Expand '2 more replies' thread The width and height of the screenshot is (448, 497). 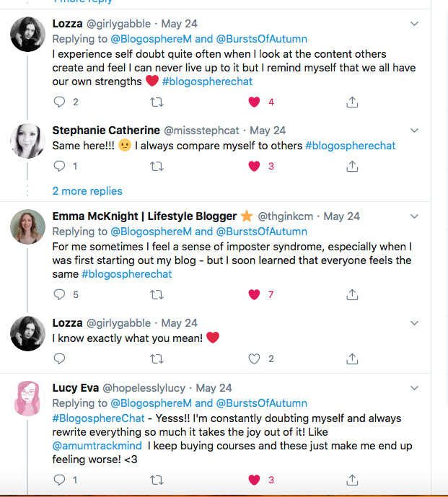click(x=87, y=191)
